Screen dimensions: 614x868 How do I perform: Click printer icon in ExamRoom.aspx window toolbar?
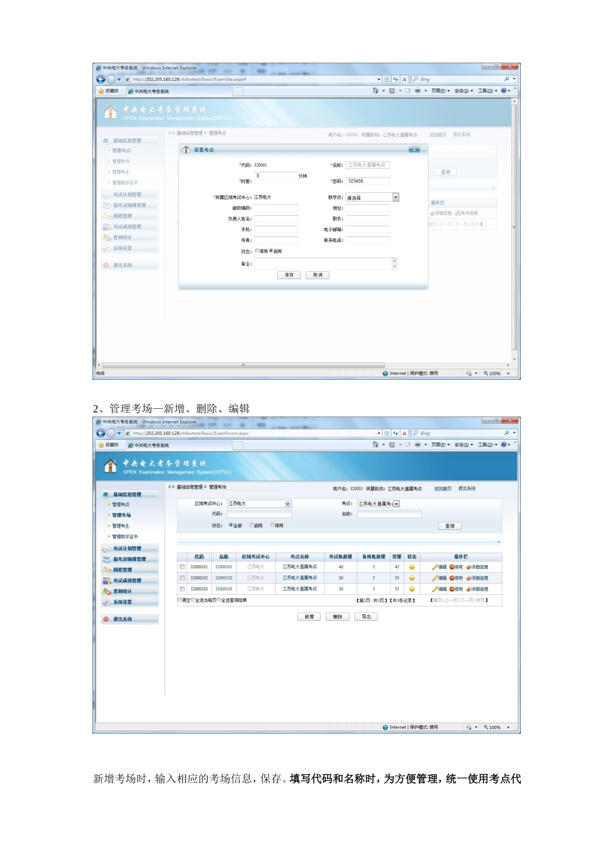[418, 444]
